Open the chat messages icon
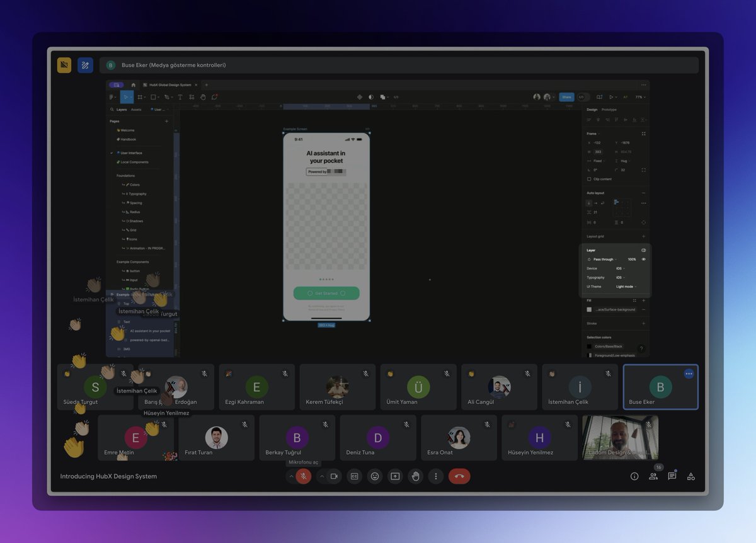Screen dimensions: 756x543 tap(672, 476)
